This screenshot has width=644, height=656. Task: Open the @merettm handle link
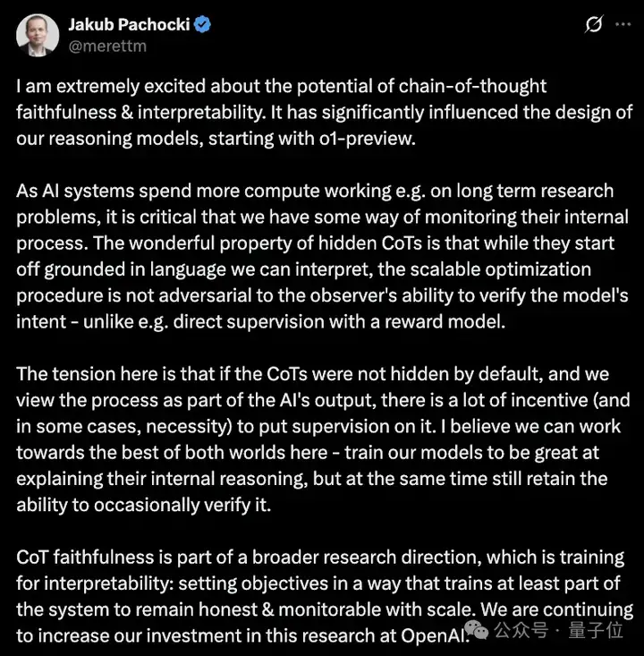[107, 46]
